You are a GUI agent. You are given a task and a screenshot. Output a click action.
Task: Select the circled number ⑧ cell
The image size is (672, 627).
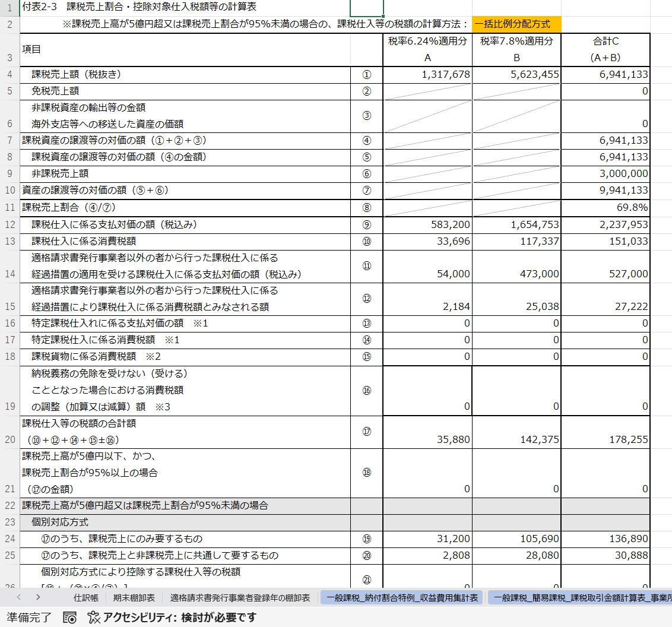(x=366, y=208)
